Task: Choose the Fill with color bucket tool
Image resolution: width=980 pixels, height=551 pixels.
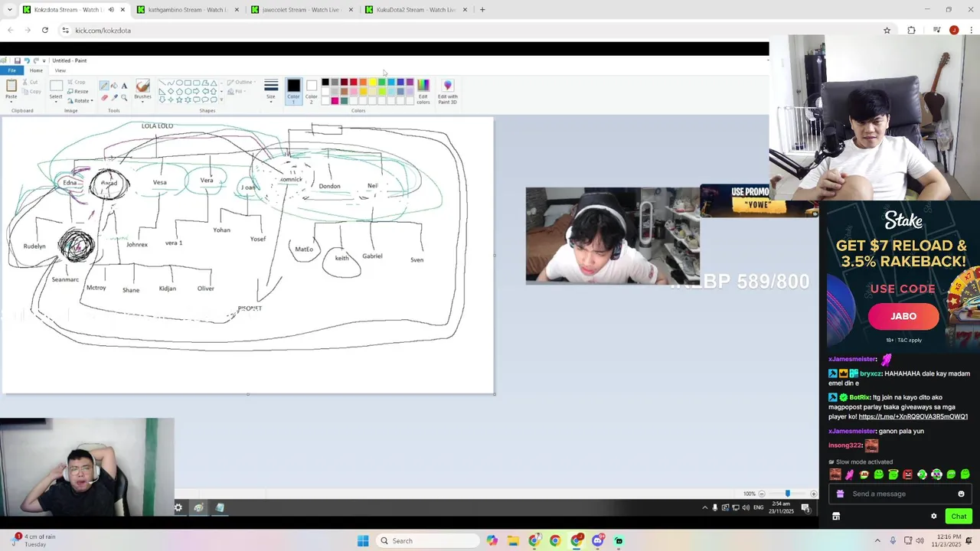Action: click(114, 86)
